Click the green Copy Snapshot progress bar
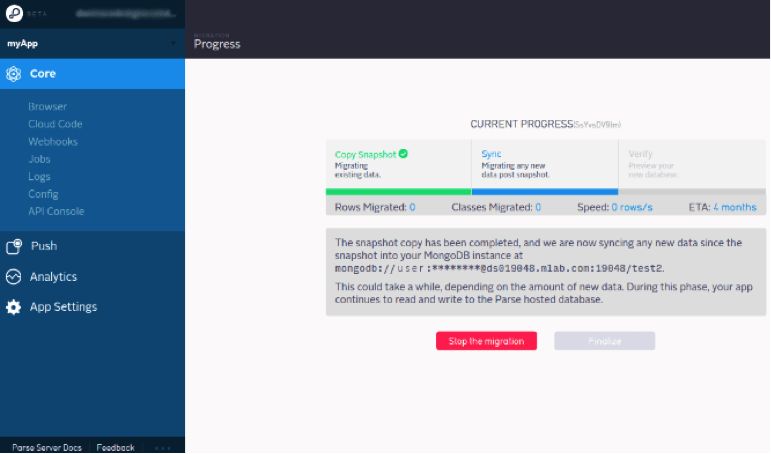 pyautogui.click(x=398, y=192)
